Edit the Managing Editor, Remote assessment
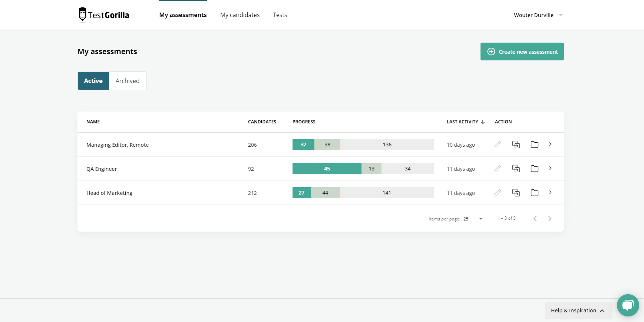644x322 pixels. point(497,145)
